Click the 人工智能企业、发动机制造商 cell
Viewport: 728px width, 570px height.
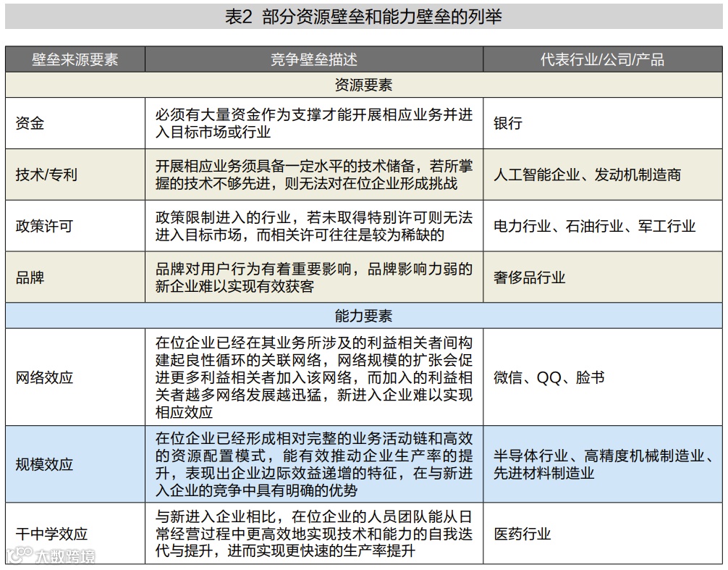603,175
